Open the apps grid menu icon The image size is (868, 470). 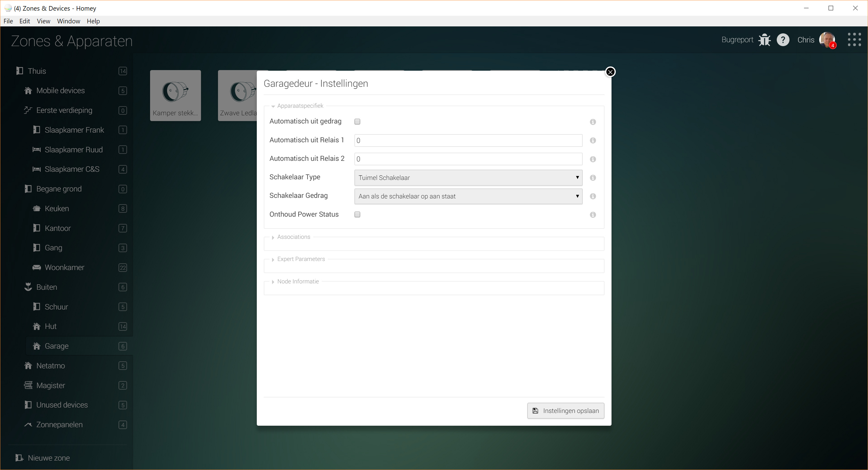pyautogui.click(x=854, y=40)
